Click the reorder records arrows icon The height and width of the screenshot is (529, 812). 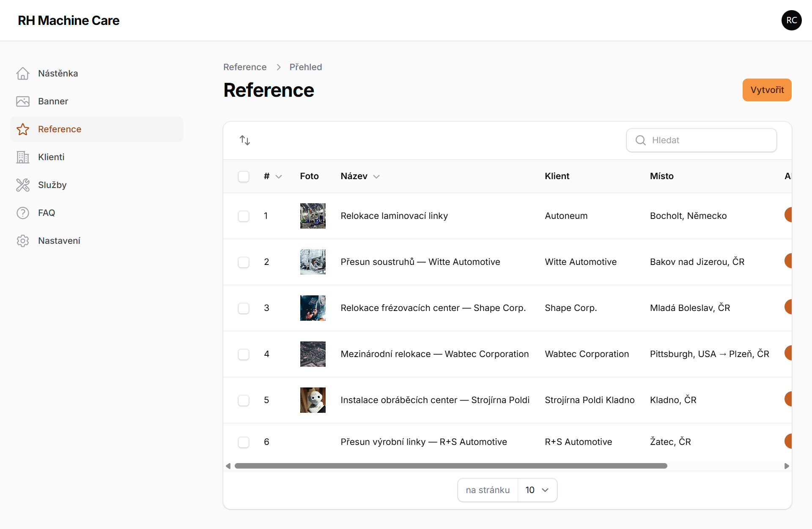pyautogui.click(x=245, y=140)
